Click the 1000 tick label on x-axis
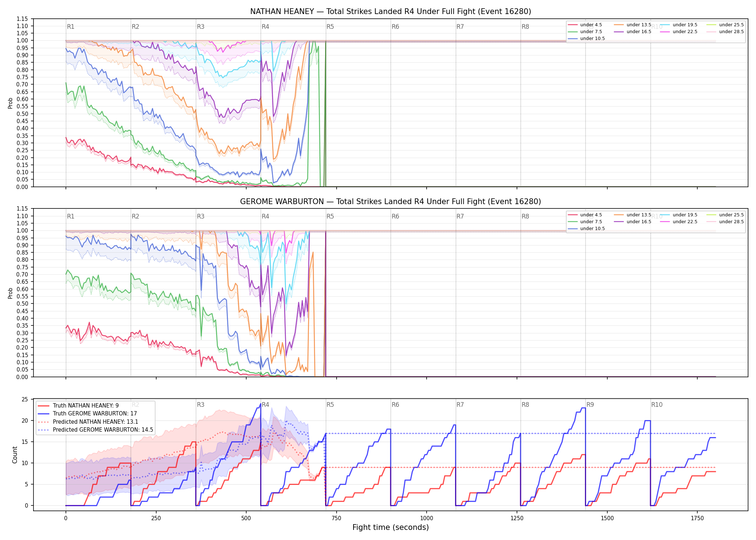756x540 pixels. point(427,518)
